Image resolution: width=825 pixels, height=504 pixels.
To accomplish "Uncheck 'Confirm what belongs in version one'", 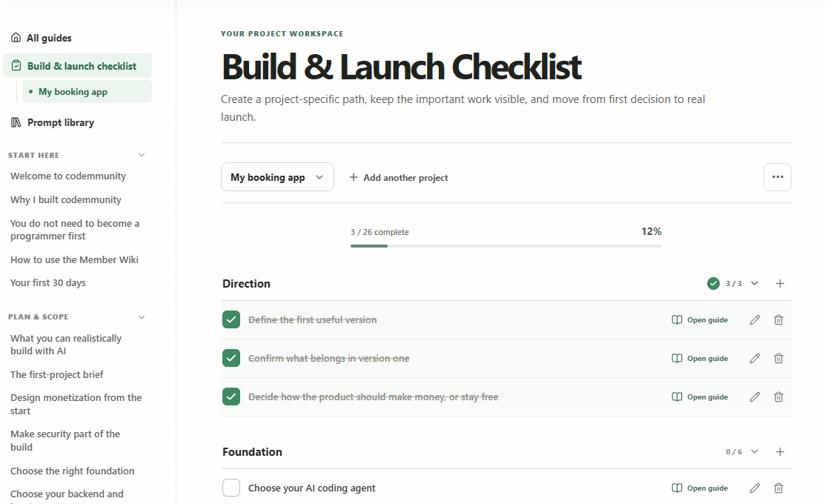I will pos(231,358).
